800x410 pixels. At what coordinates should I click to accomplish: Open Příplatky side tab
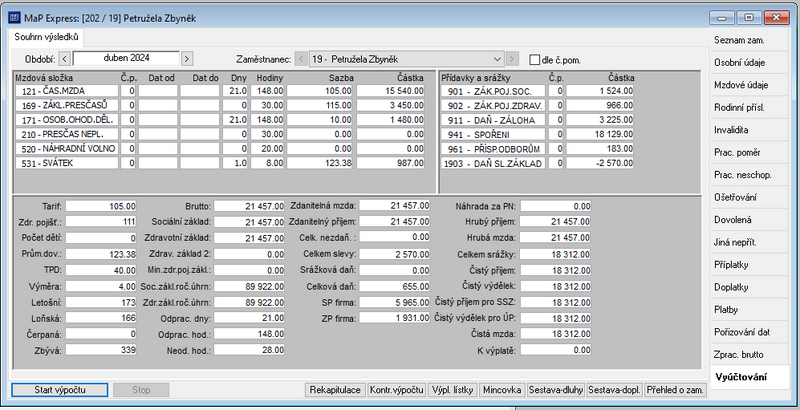749,265
